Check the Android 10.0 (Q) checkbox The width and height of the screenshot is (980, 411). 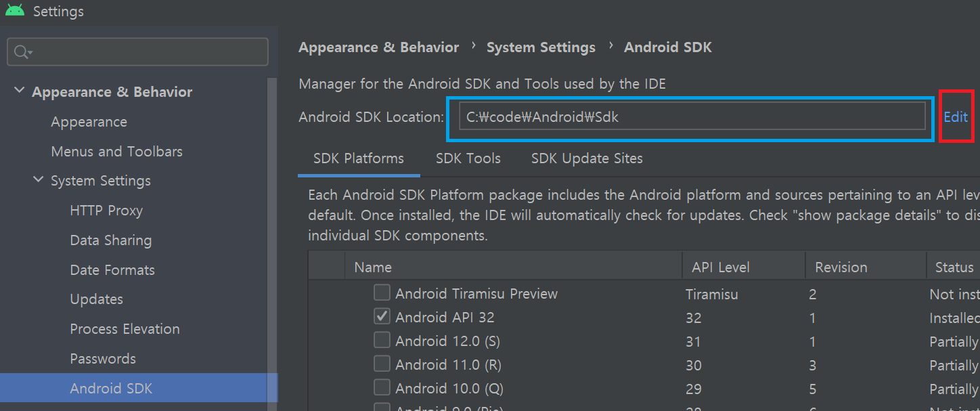382,387
